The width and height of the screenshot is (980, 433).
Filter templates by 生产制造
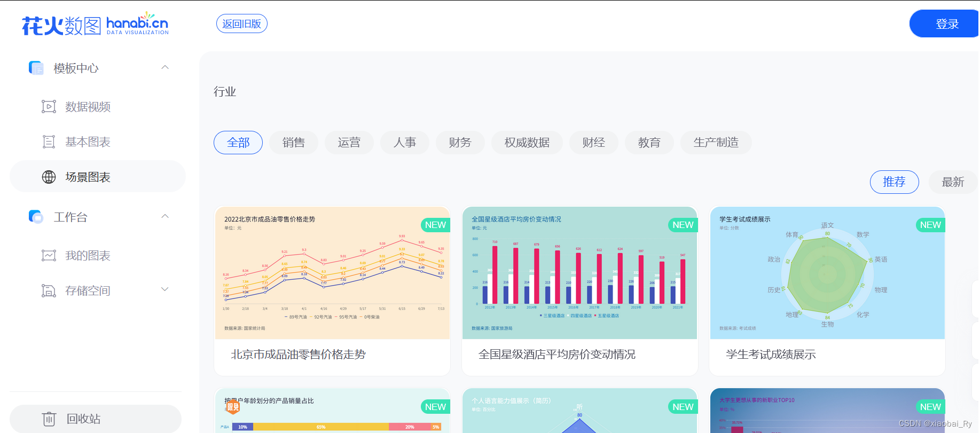(716, 143)
